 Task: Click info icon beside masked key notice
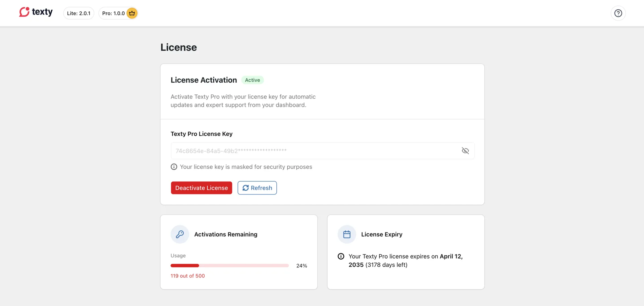coord(174,167)
